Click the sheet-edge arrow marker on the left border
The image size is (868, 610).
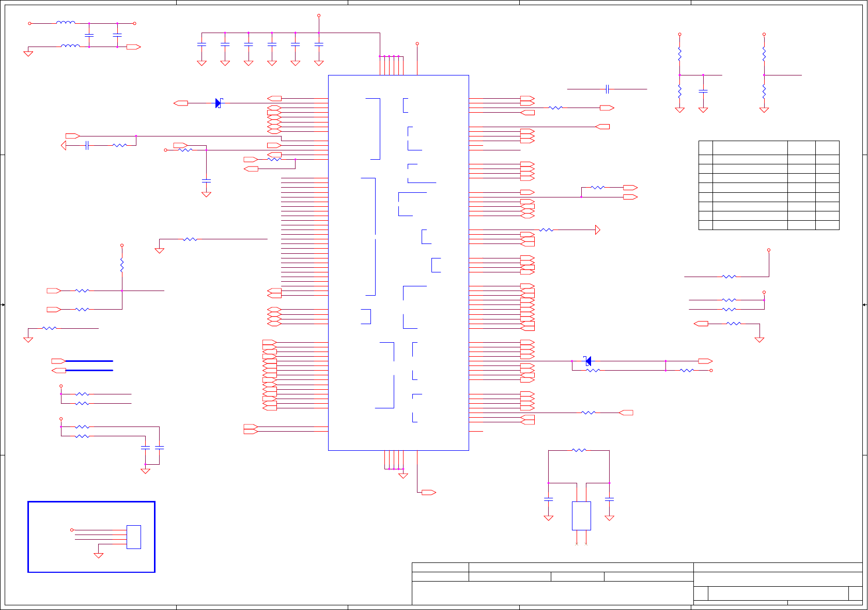(x=3, y=305)
